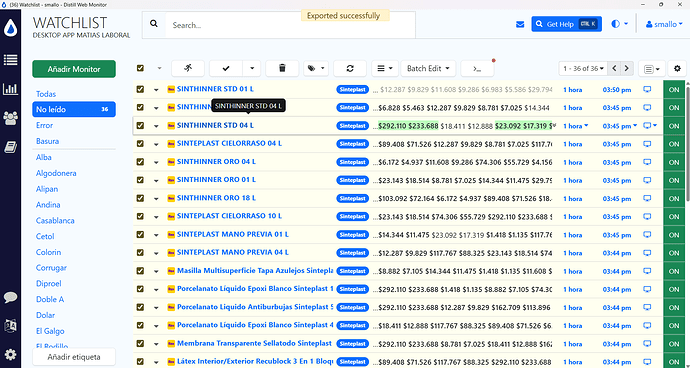The width and height of the screenshot is (690, 368).
Task: Open the hamburger menu dropdown in toolbar
Action: click(385, 68)
